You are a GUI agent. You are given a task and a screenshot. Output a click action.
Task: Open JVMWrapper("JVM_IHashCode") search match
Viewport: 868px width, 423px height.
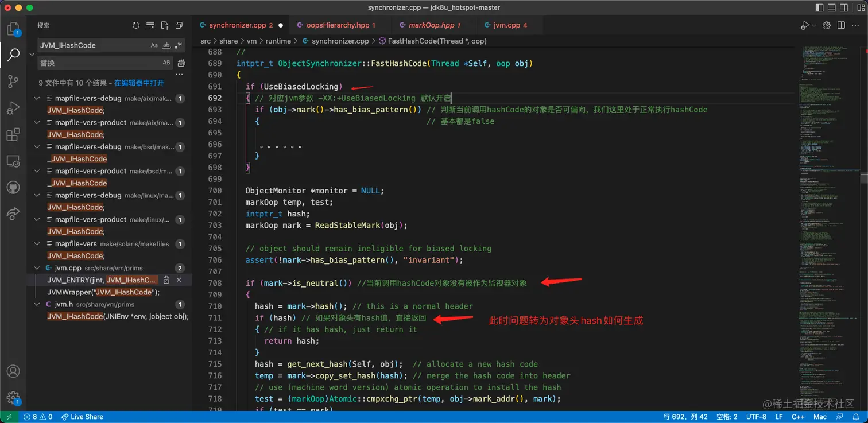103,292
